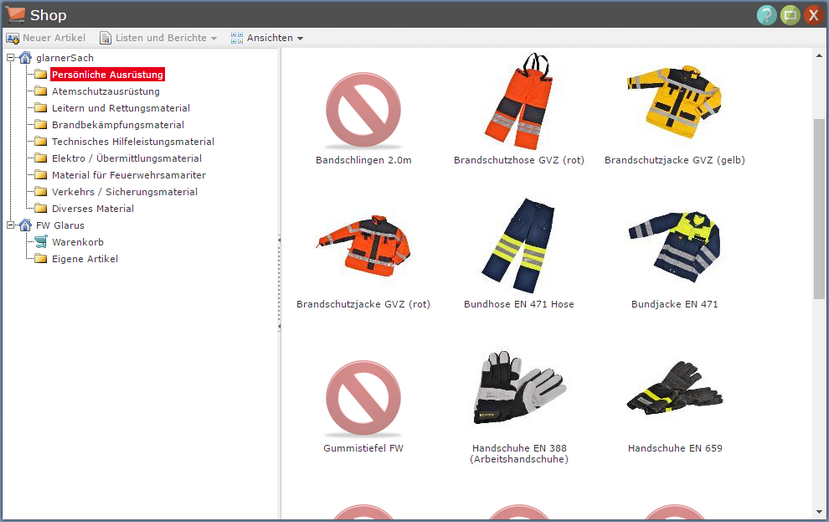Open Leitern und Rettungsmaterial category
The image size is (829, 522).
point(121,108)
